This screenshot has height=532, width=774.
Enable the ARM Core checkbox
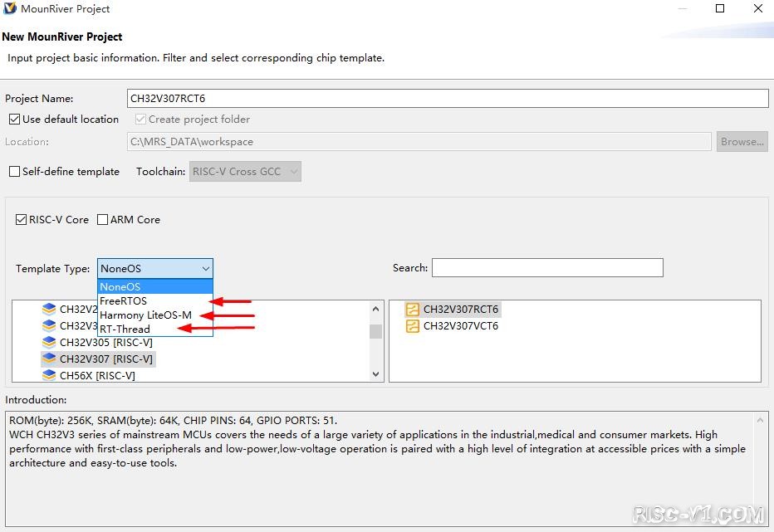pyautogui.click(x=103, y=220)
